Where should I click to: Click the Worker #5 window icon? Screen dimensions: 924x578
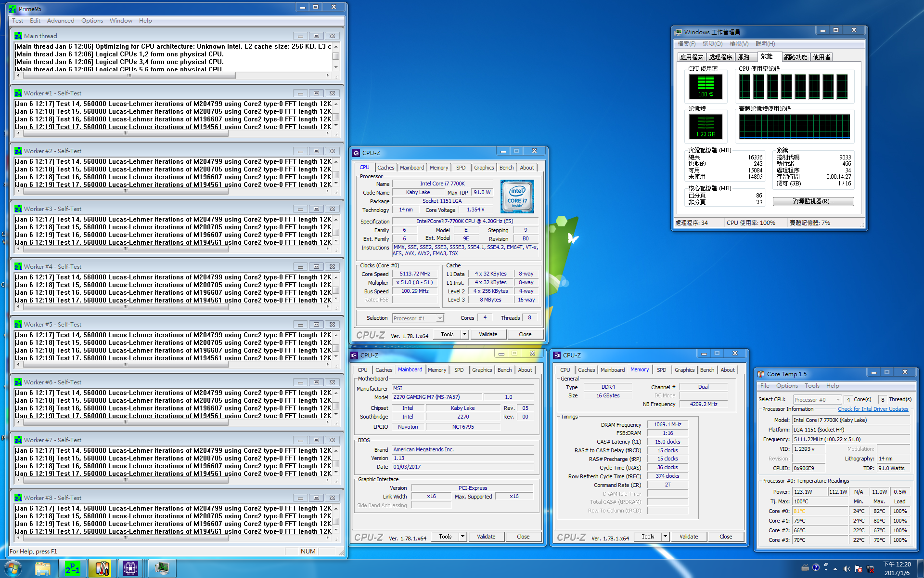point(18,325)
